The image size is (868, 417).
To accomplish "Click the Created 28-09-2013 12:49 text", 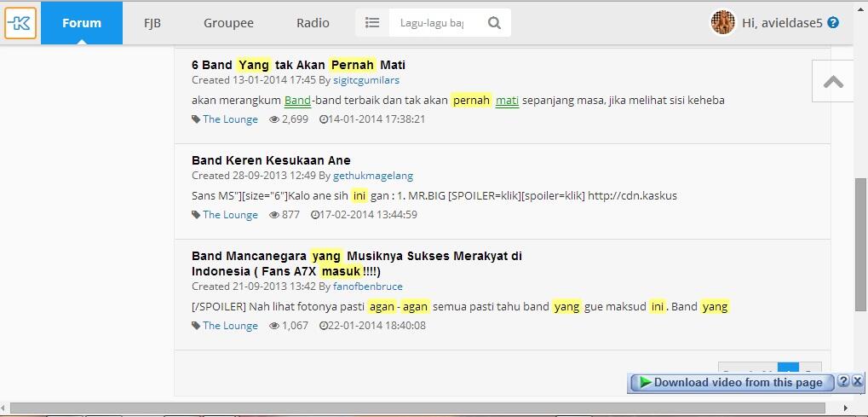I will pos(254,176).
